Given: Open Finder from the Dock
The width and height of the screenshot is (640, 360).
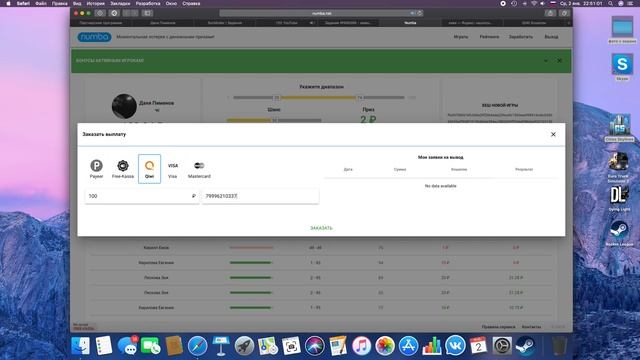Looking at the screenshot, I should [x=80, y=346].
